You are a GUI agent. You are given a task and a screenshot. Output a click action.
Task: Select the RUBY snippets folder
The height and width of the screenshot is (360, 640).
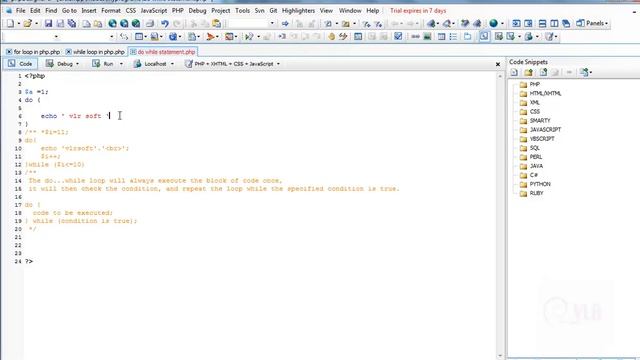(531, 193)
